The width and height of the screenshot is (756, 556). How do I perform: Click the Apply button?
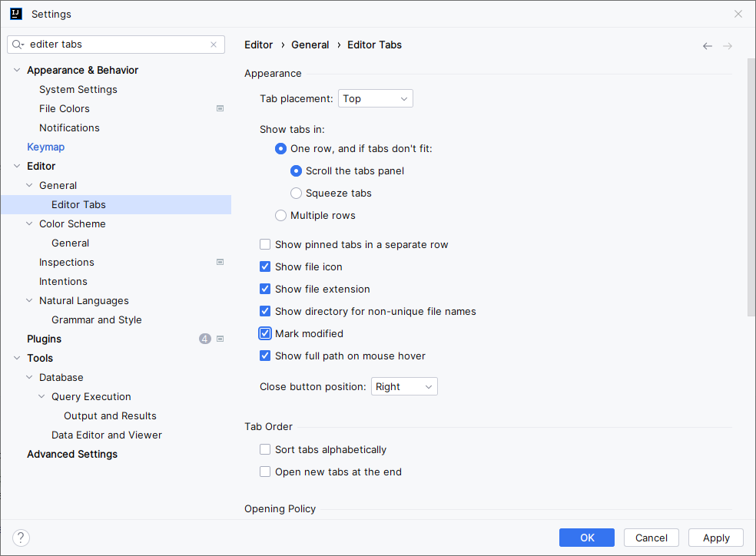tap(716, 538)
